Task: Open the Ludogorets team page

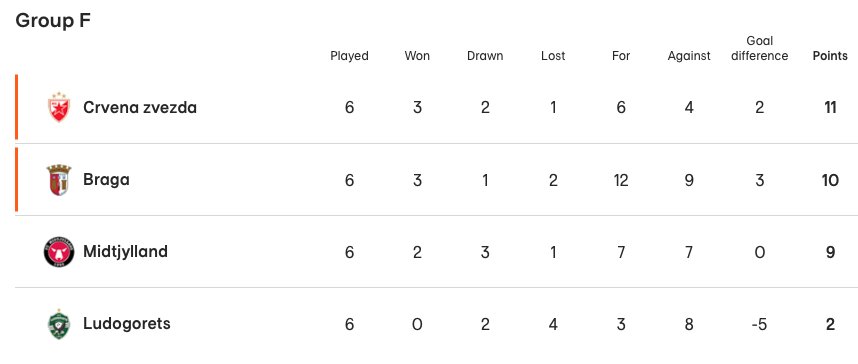Action: click(127, 323)
